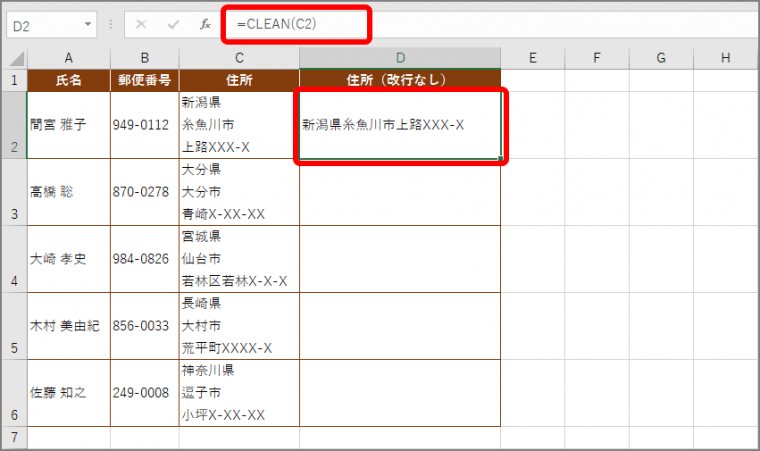The width and height of the screenshot is (760, 451).
Task: Click header cell 郵便番号
Action: click(144, 80)
